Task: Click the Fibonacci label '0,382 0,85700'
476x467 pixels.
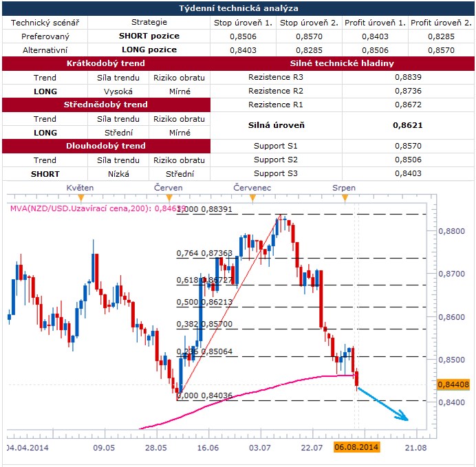Action: (204, 324)
